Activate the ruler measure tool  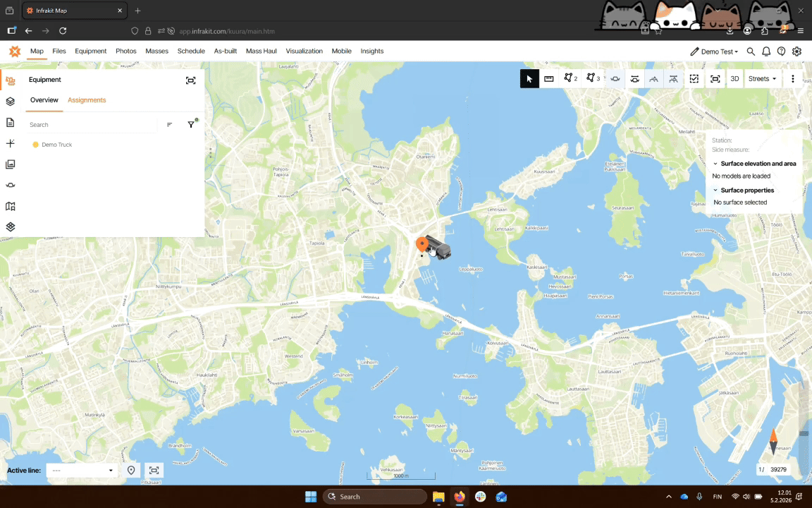coord(549,79)
